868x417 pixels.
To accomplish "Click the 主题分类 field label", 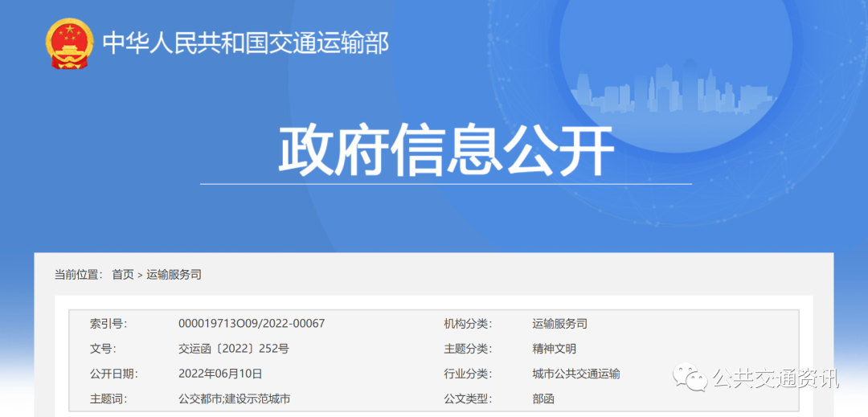I will tap(468, 349).
